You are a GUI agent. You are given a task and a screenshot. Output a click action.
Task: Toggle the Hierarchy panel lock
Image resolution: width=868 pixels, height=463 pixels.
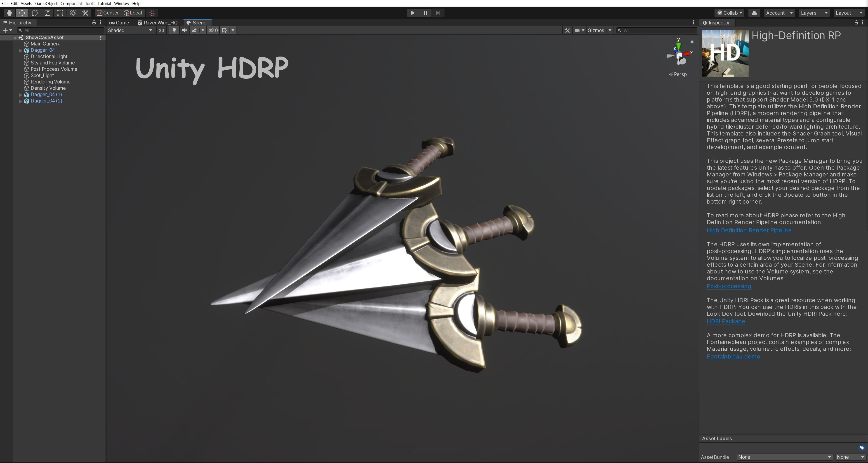click(x=94, y=23)
